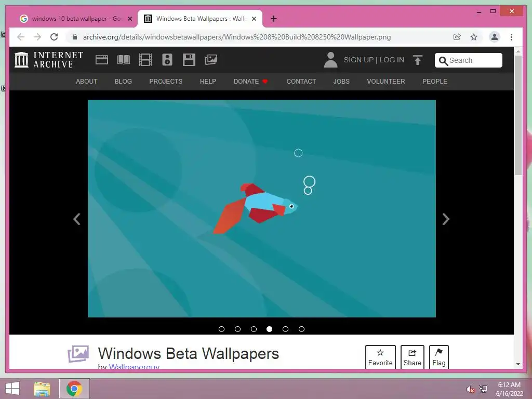Click the magnifier search icon
The width and height of the screenshot is (532, 399).
pyautogui.click(x=443, y=61)
